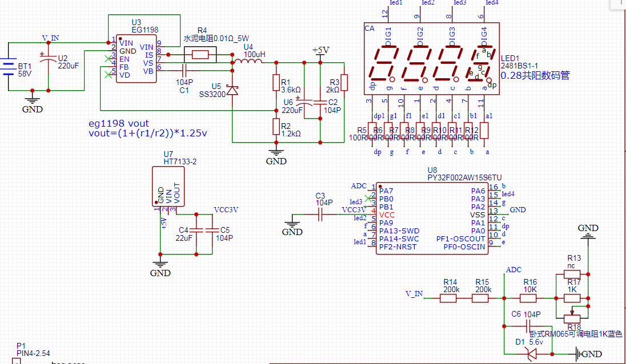Click the vout formula text note

(x=147, y=133)
